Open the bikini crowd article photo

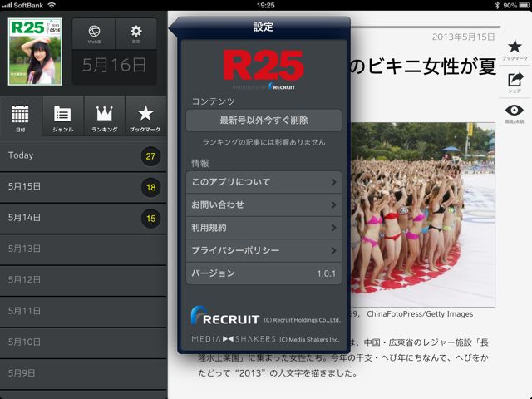coord(422,214)
